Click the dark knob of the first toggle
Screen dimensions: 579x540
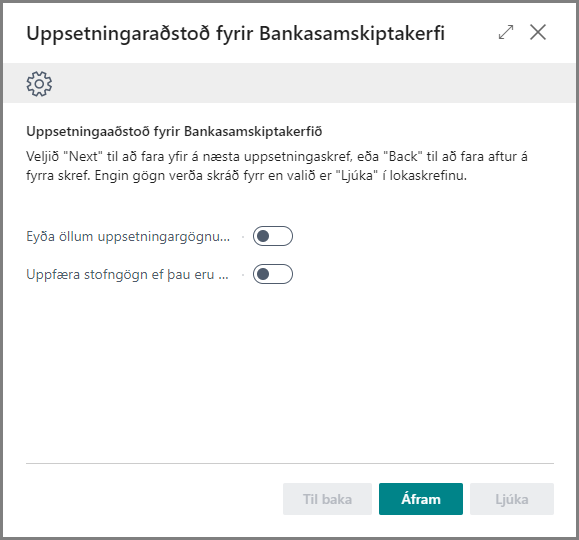pyautogui.click(x=263, y=236)
